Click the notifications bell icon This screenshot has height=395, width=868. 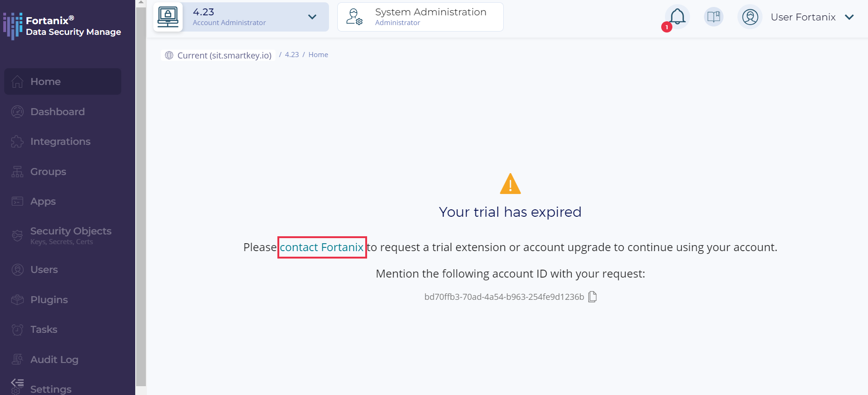(677, 17)
